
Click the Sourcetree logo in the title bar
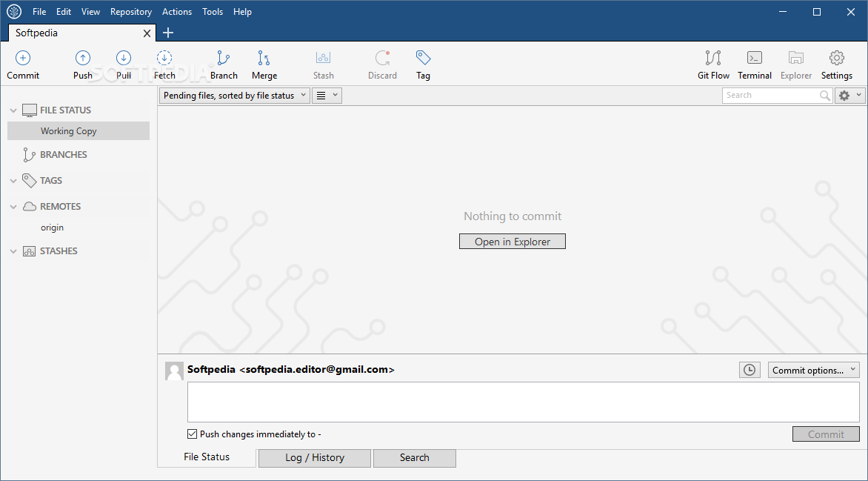click(x=14, y=12)
